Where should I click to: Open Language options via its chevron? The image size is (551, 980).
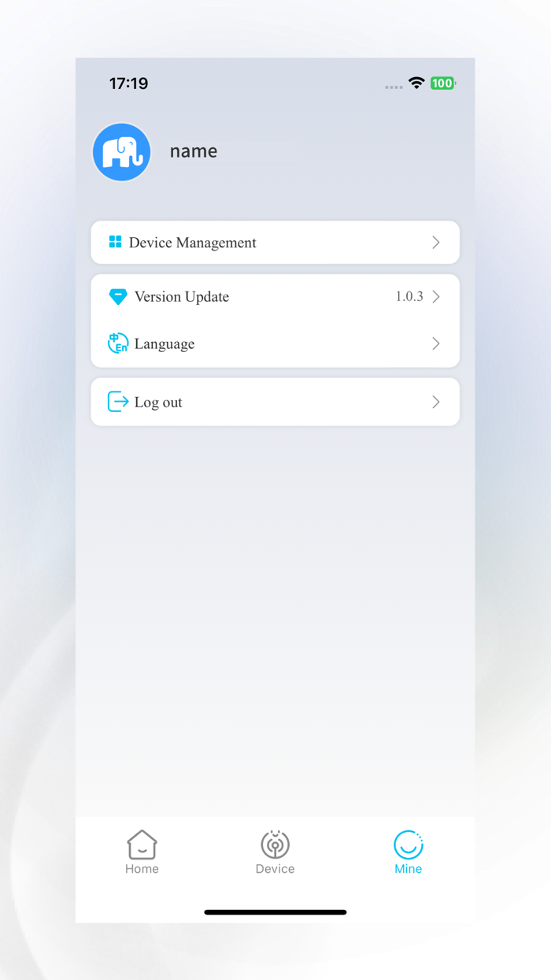pos(436,343)
